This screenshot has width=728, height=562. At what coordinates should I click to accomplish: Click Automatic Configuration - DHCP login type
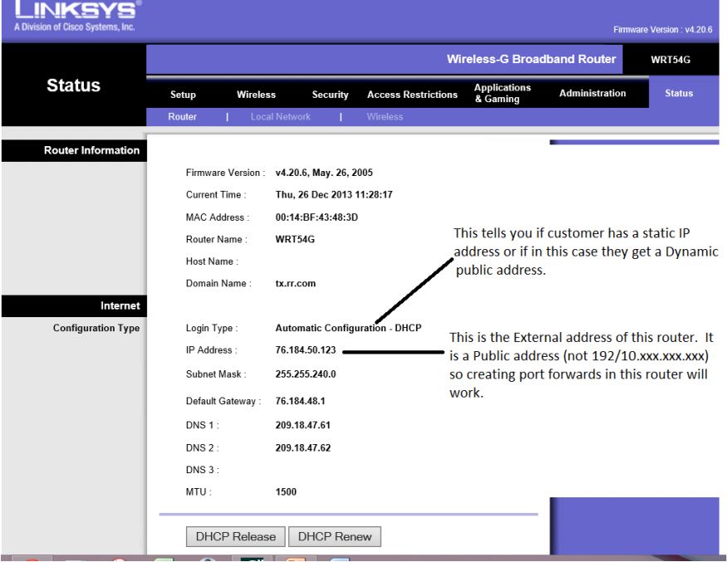click(348, 328)
